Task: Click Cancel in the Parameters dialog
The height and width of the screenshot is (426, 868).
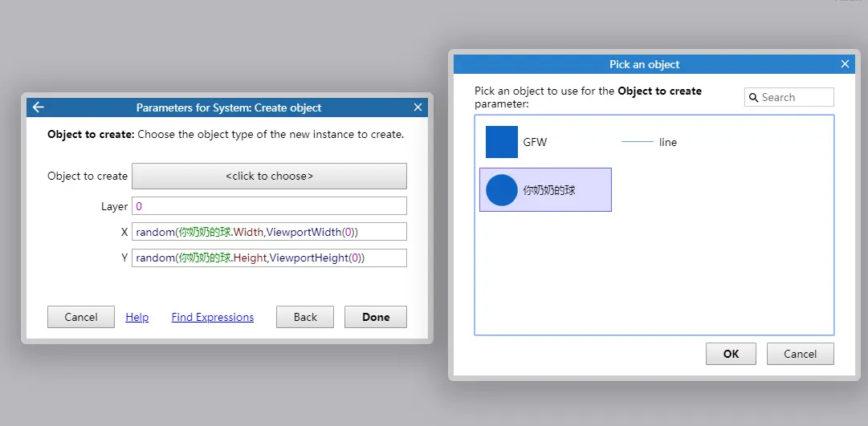Action: click(x=81, y=317)
